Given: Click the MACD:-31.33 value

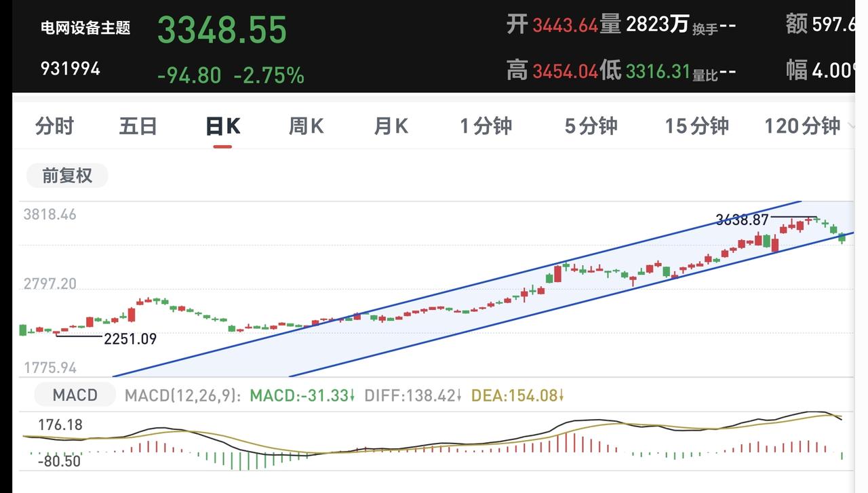Looking at the screenshot, I should pyautogui.click(x=302, y=395).
